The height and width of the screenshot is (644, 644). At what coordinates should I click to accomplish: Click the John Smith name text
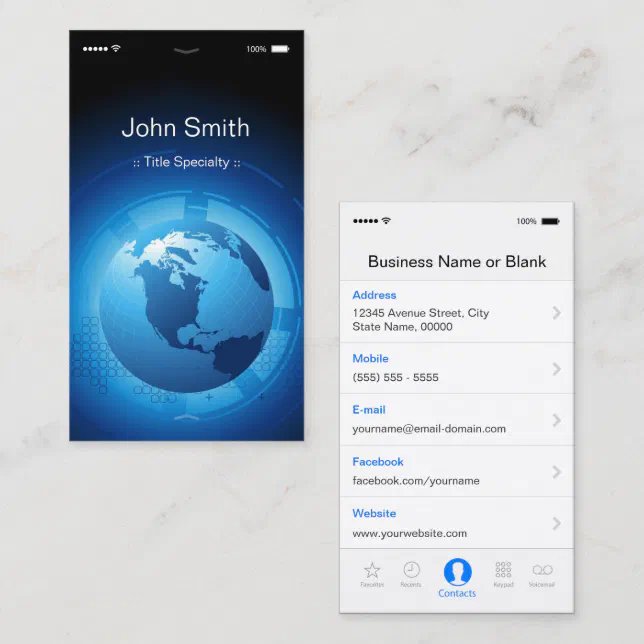(x=186, y=128)
